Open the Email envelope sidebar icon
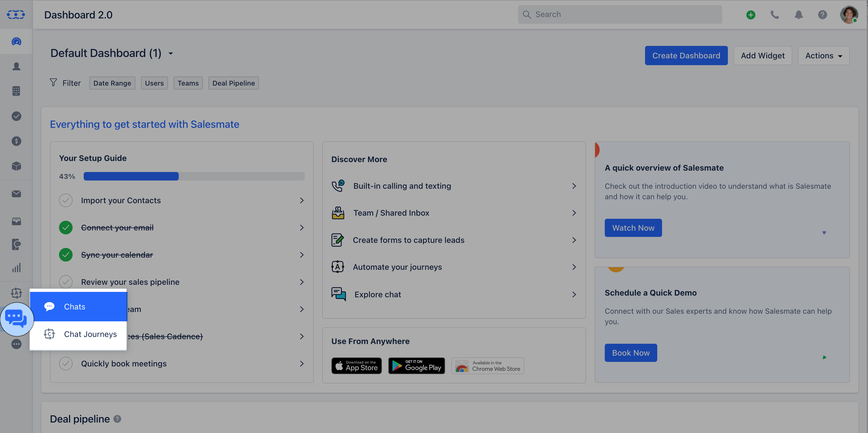868x433 pixels. (x=16, y=194)
